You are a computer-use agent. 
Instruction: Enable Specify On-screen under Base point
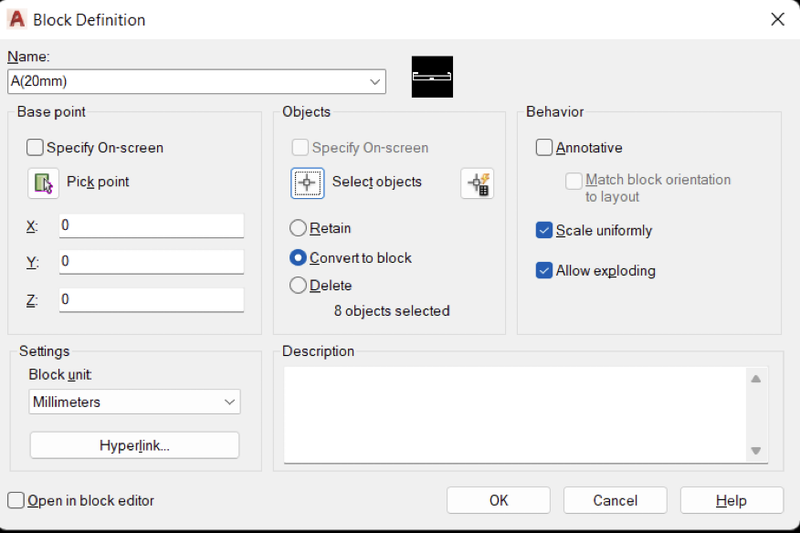[35, 148]
